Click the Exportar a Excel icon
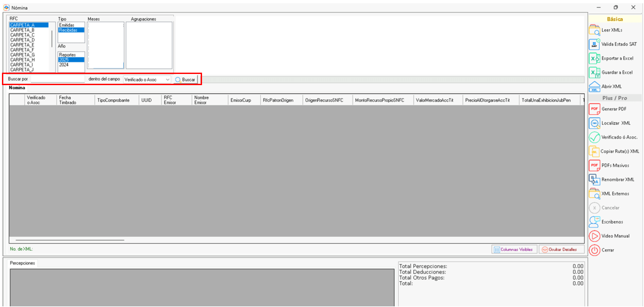644x307 pixels. [x=594, y=59]
